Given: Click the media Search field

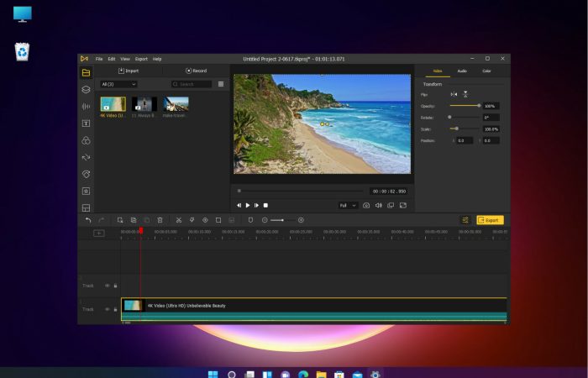Looking at the screenshot, I should 192,84.
